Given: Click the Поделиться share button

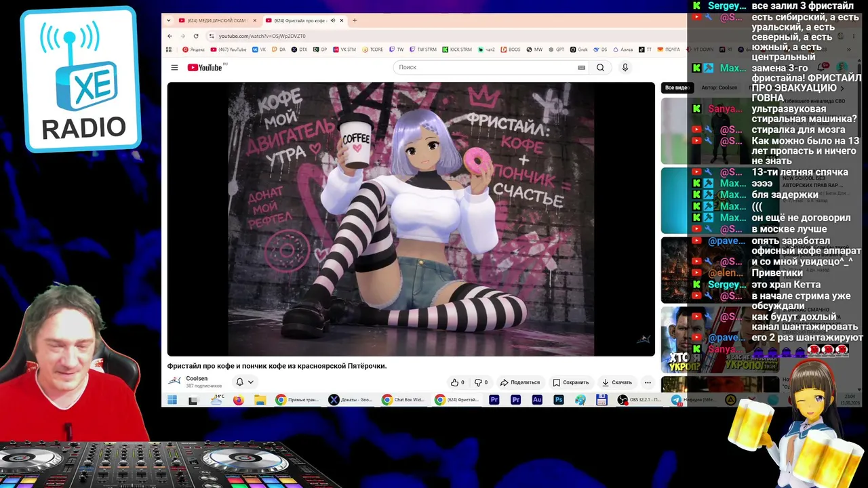Looking at the screenshot, I should (x=520, y=382).
